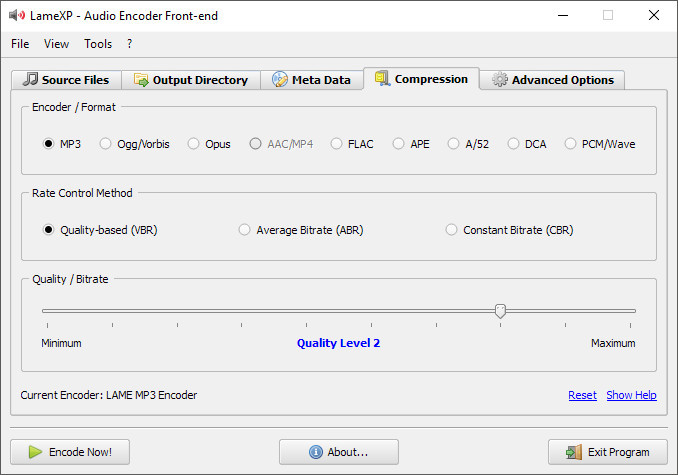678x475 pixels.
Task: Choose the Opus format option
Action: click(194, 144)
